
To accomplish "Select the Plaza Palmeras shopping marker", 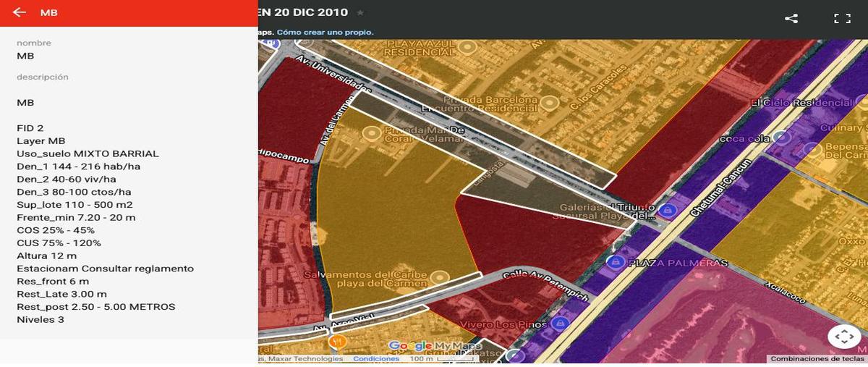I will click(x=616, y=262).
